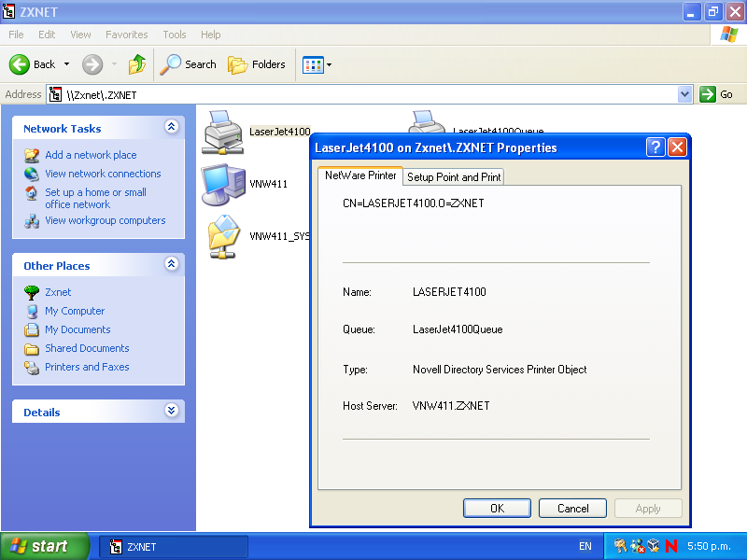The height and width of the screenshot is (560, 747).
Task: Toggle the Folders pane icon
Action: tap(237, 64)
